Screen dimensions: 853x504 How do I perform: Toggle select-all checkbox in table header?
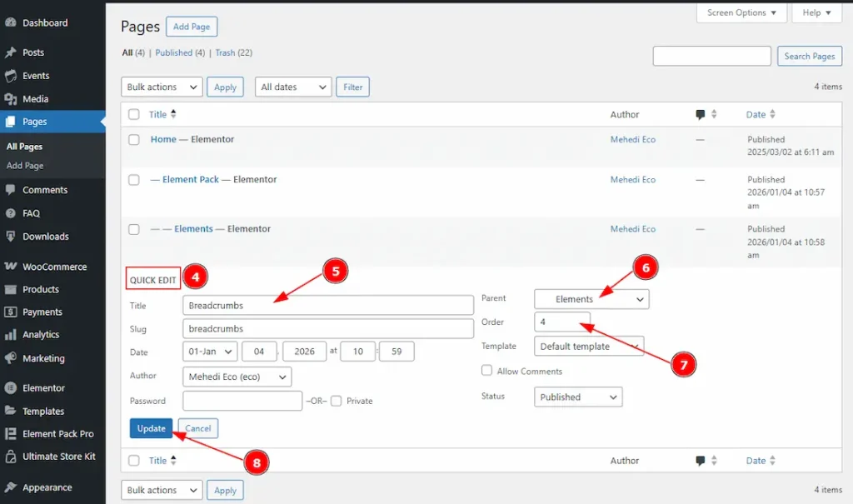click(x=134, y=114)
